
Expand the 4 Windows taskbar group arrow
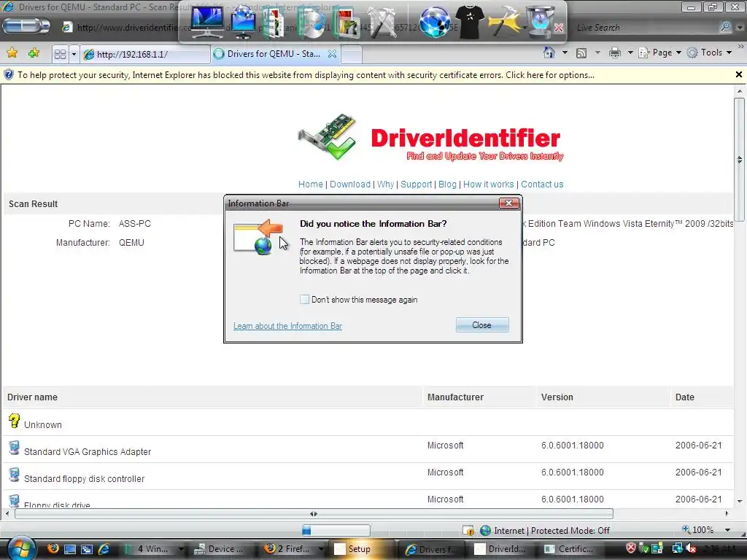click(181, 549)
